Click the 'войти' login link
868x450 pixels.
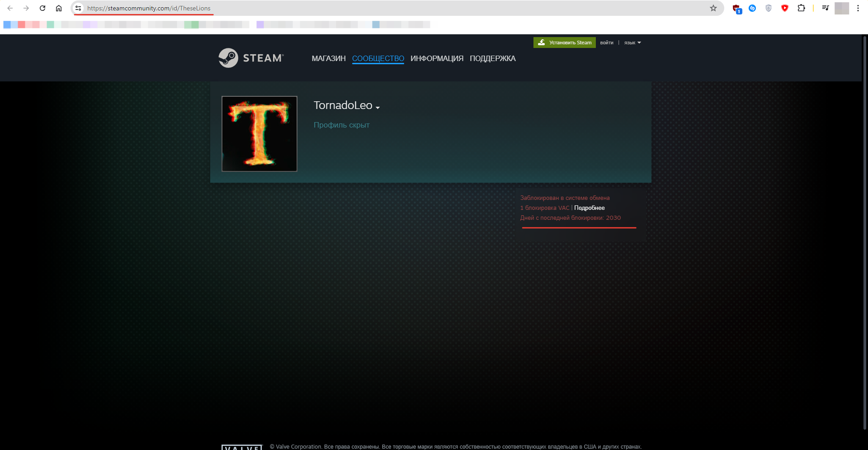tap(607, 43)
